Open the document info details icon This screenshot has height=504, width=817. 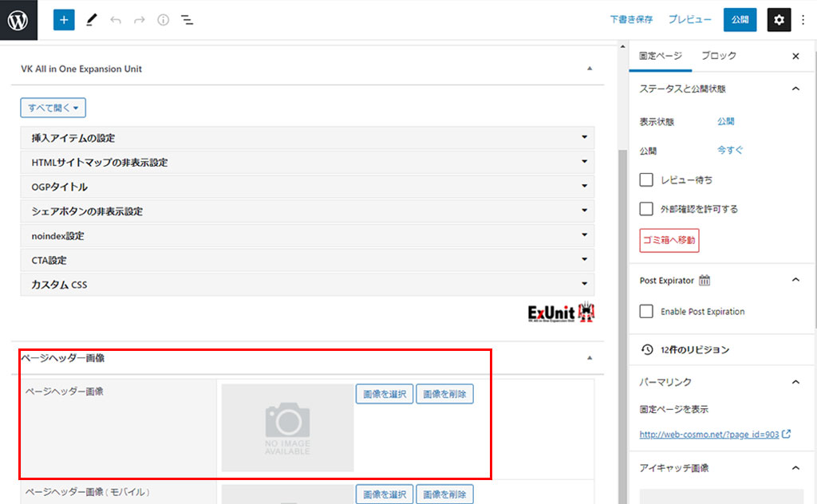(x=164, y=20)
